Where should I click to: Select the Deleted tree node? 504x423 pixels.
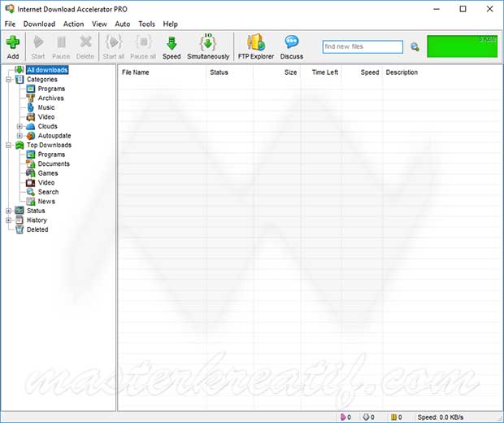[37, 229]
